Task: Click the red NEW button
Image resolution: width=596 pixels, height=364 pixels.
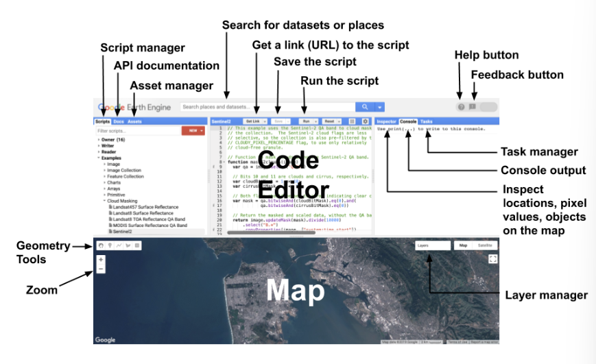Action: coord(193,131)
